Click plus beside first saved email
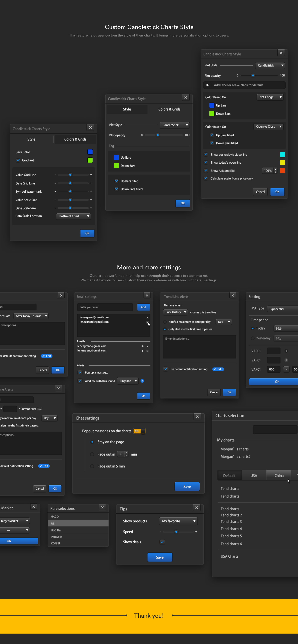Screen dimensions: 298x644 point(142,346)
